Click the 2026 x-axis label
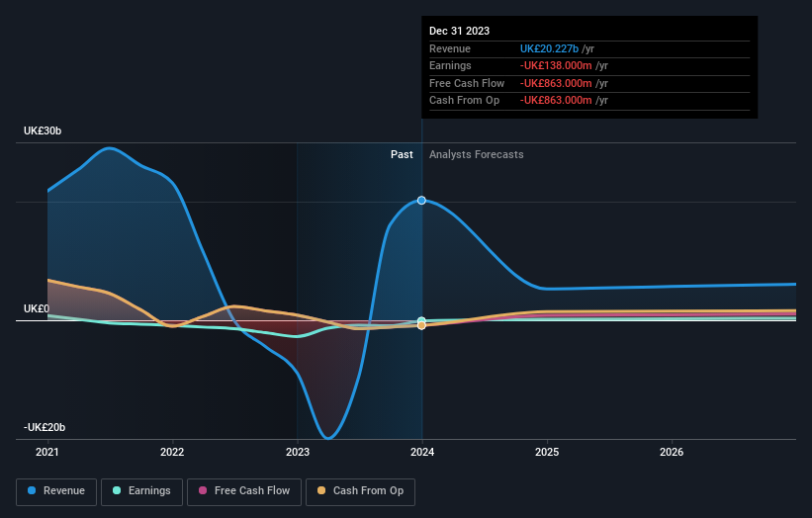Viewport: 812px width, 518px height. tap(672, 452)
